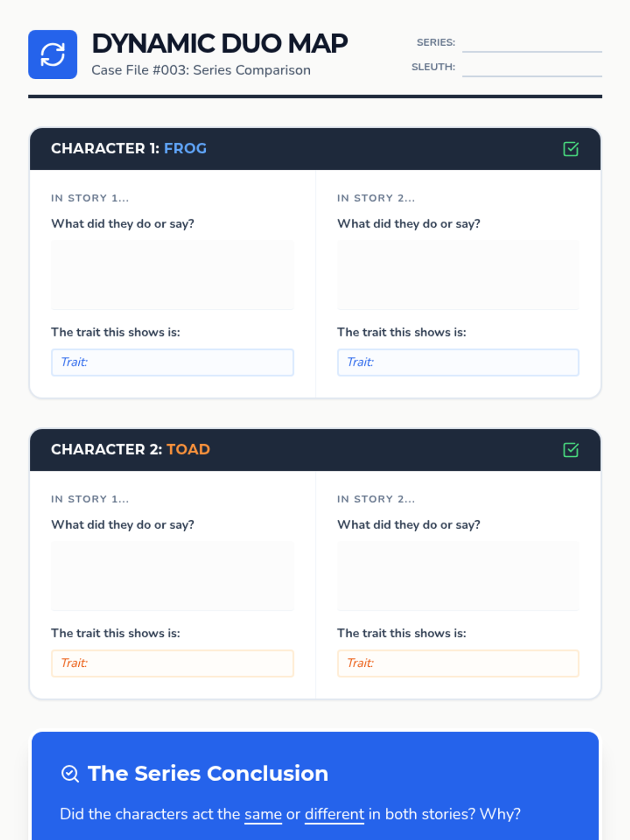Click the magnifier icon beside Series Conclusion
This screenshot has height=840, width=630.
click(70, 774)
